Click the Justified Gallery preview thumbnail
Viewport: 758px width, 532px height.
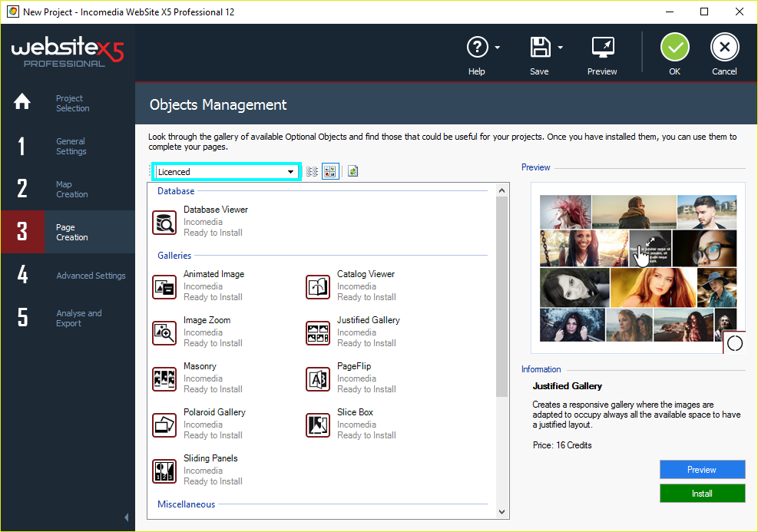[638, 268]
